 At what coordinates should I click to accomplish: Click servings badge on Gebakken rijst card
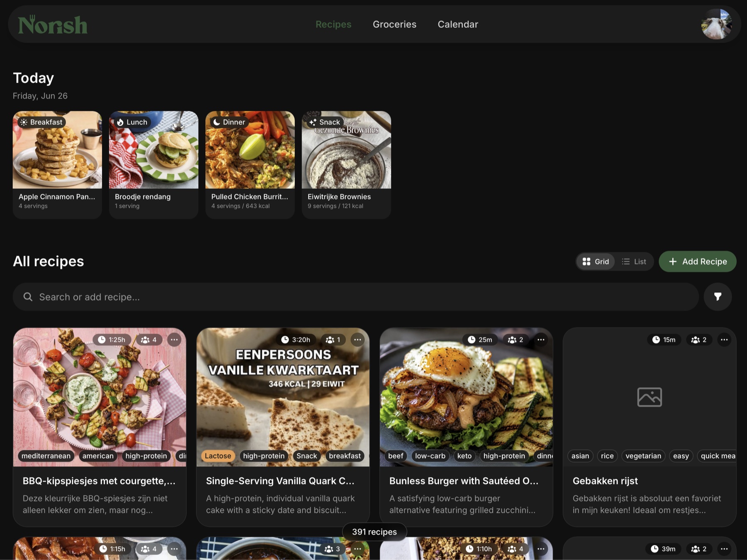point(699,340)
